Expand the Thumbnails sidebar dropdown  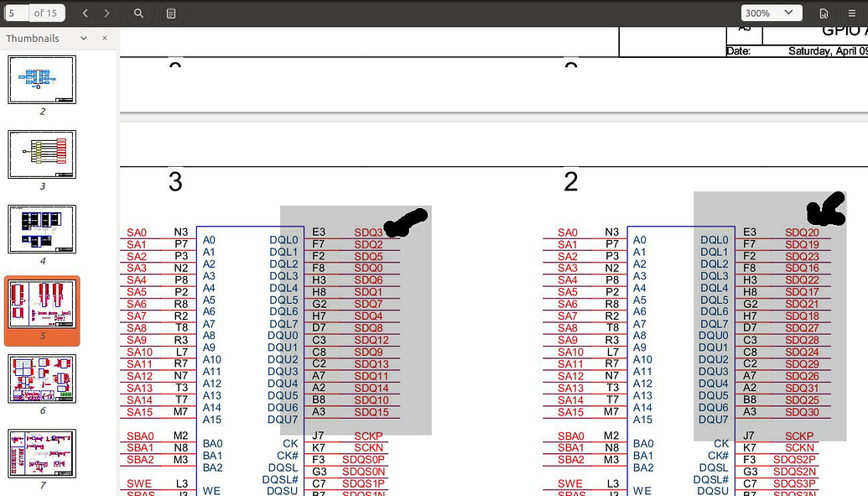[83, 39]
